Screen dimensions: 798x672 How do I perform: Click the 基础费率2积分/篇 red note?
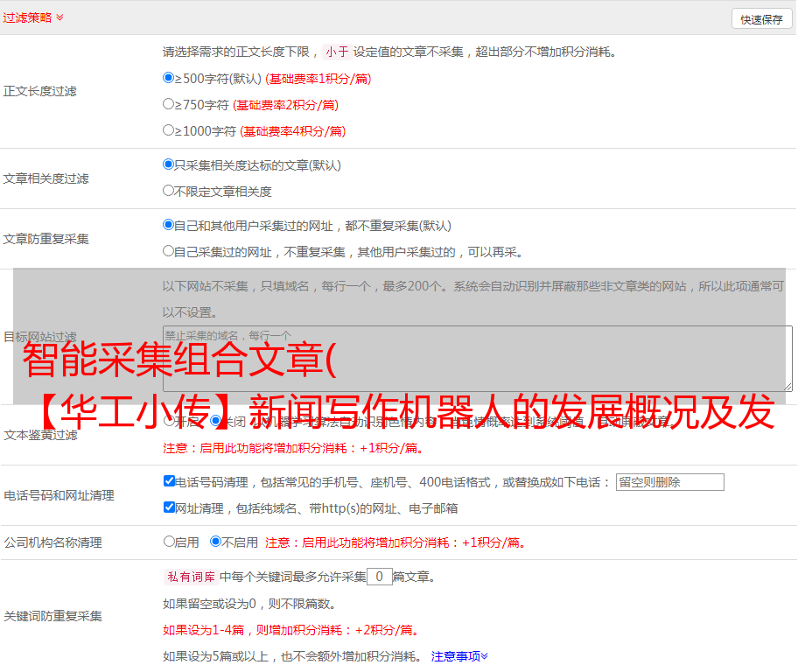286,105
